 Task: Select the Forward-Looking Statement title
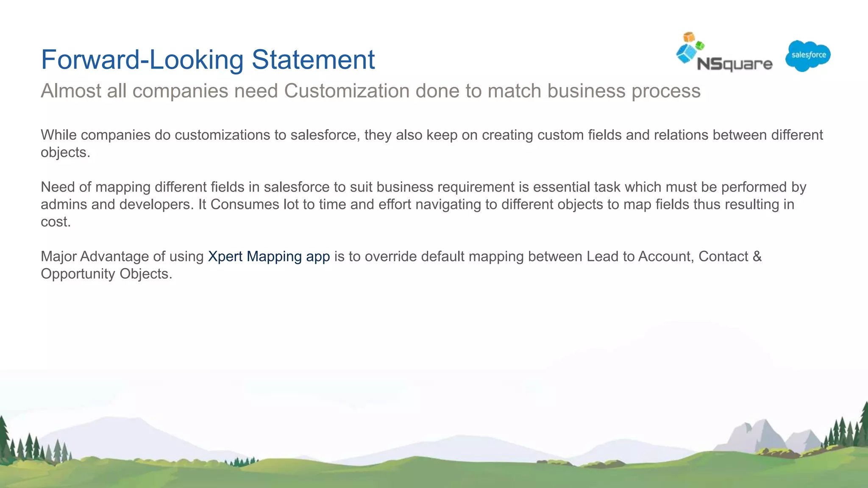[x=208, y=59]
